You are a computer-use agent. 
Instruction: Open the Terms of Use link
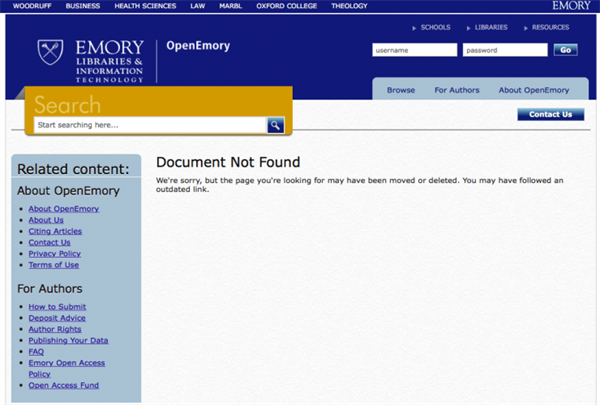pos(54,265)
